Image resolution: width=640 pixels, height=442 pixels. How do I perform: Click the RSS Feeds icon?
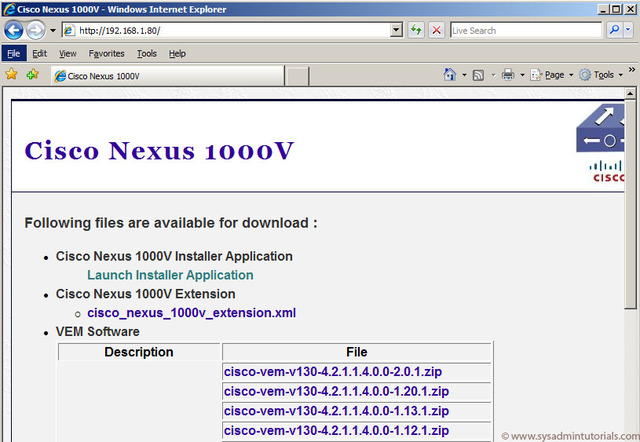(x=478, y=75)
